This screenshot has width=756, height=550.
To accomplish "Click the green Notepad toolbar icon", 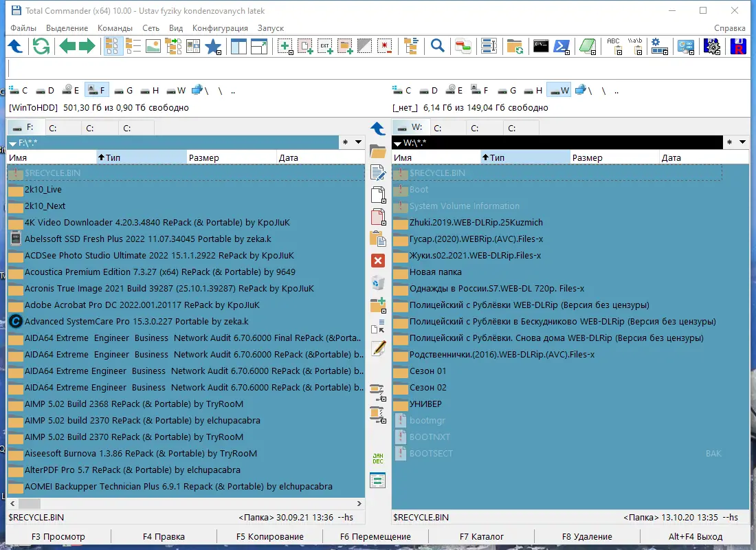I will [x=587, y=47].
